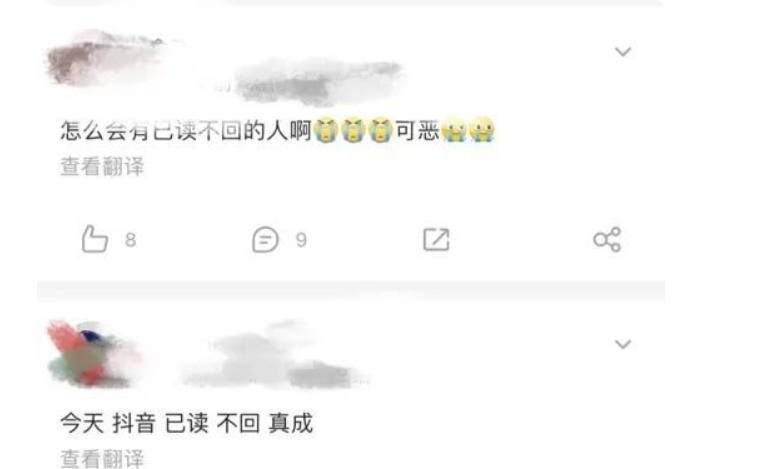Tap the first crying emoji after 人啊
This screenshot has width=763, height=469.
pyautogui.click(x=326, y=130)
